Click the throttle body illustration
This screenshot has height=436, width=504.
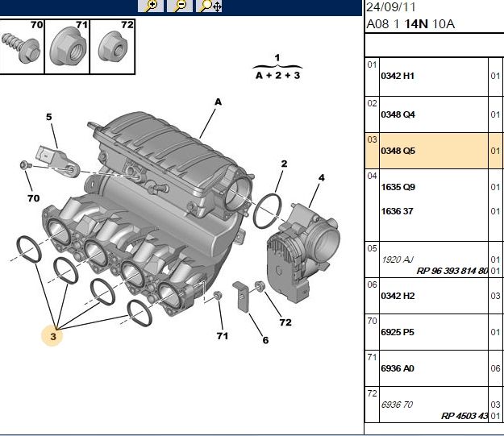[x=302, y=253]
